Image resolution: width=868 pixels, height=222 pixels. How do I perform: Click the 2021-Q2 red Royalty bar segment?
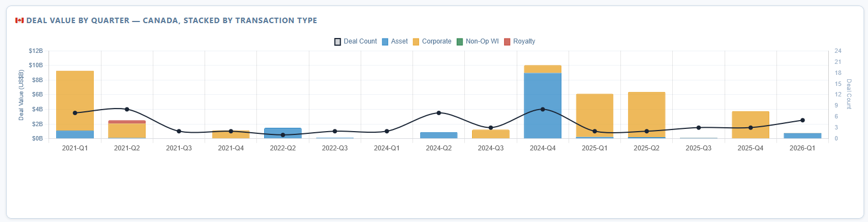coord(127,122)
